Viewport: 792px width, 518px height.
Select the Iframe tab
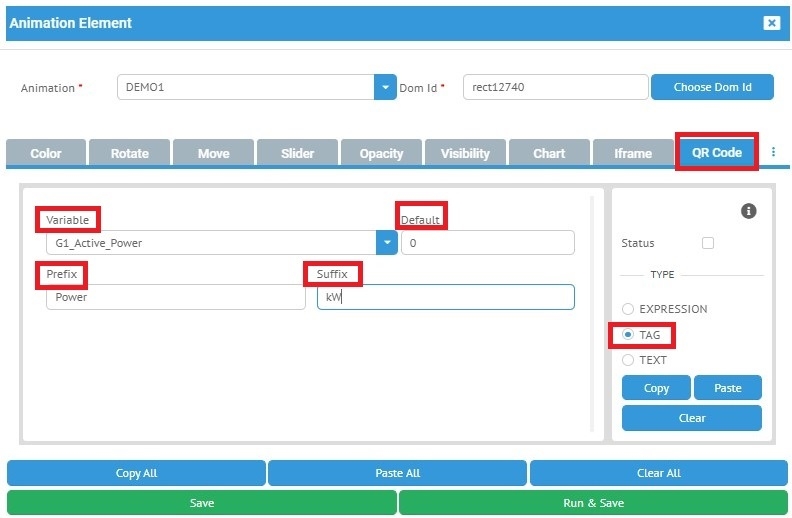pyautogui.click(x=633, y=153)
